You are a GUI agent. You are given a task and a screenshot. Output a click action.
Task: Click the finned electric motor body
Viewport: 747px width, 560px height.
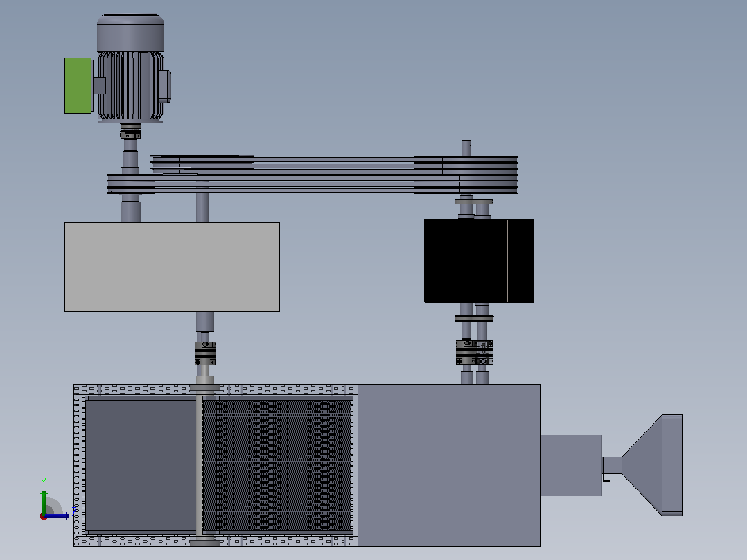tap(130, 86)
